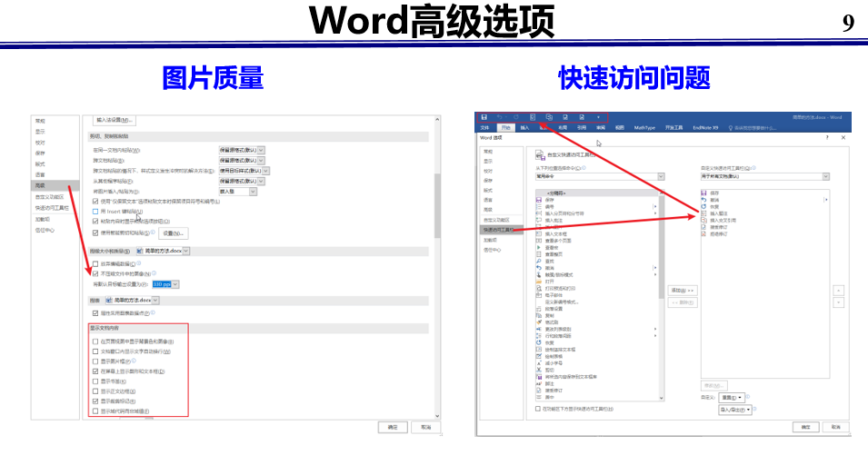This screenshot has height=475, width=868.
Task: Open 图表 document dropdown
Action: tap(132, 301)
